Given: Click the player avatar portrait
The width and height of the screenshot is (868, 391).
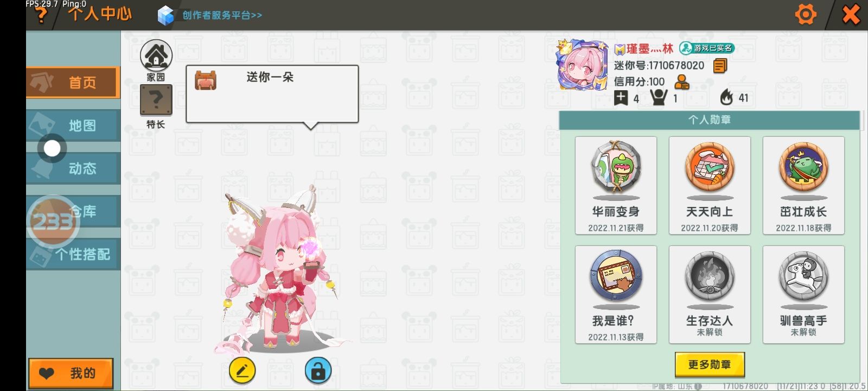Looking at the screenshot, I should coord(582,64).
